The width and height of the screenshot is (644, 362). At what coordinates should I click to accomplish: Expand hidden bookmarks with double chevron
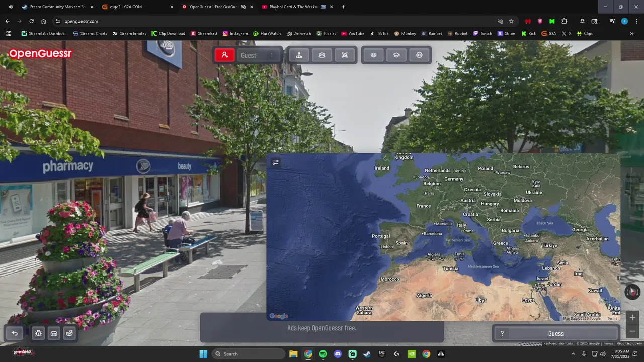pyautogui.click(x=632, y=34)
